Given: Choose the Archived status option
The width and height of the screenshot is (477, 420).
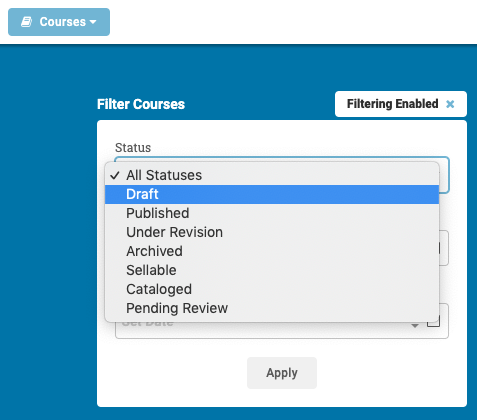Looking at the screenshot, I should tap(272, 251).
